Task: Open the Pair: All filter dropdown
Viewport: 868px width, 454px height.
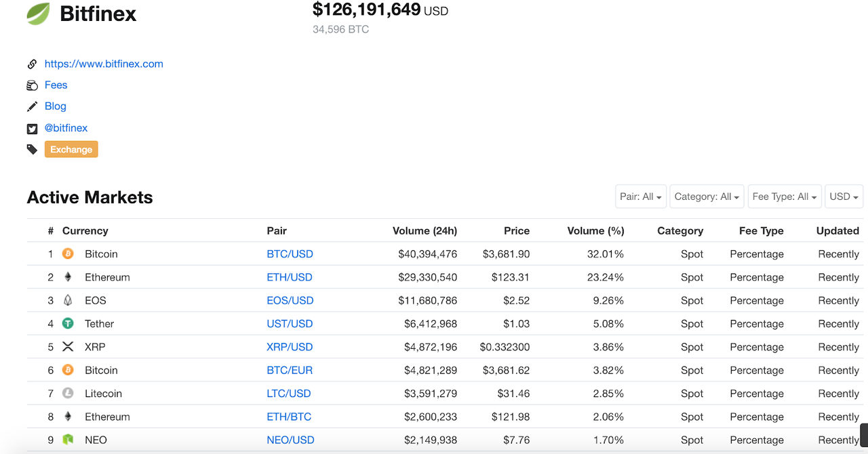Action: click(x=641, y=197)
